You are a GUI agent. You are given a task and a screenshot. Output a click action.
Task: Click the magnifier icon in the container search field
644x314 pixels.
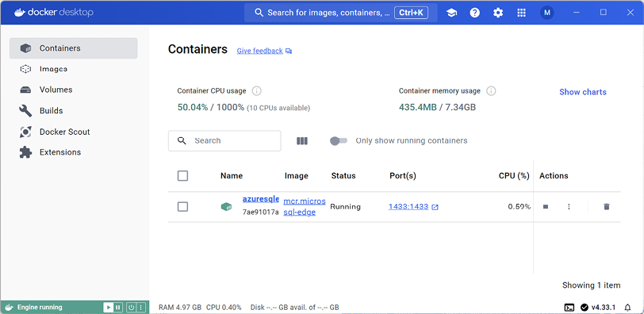[x=182, y=141]
